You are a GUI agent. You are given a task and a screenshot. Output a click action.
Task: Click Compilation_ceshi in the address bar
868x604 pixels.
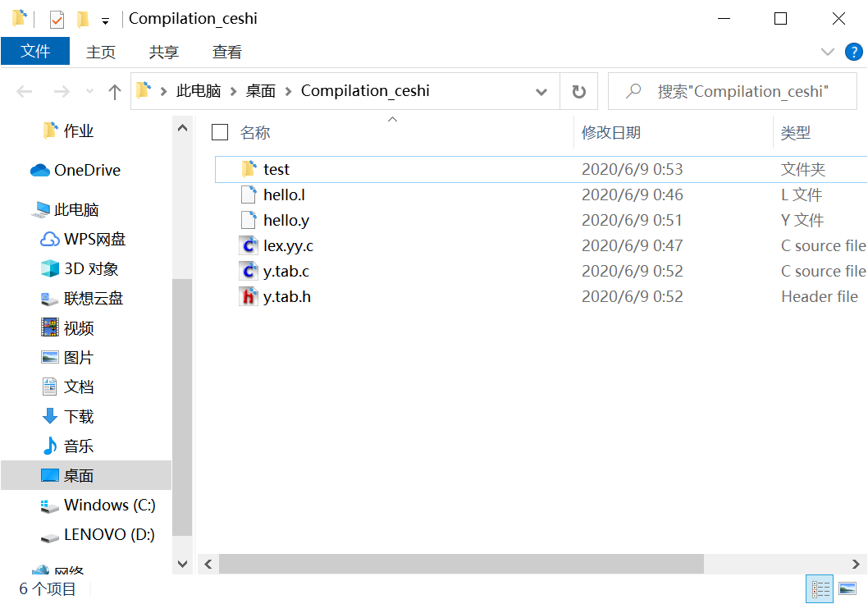click(365, 91)
